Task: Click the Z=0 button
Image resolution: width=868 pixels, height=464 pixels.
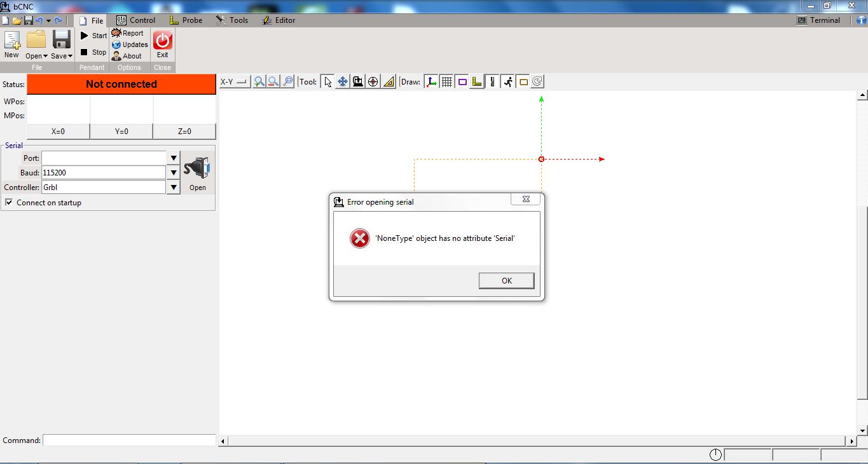Action: (x=184, y=132)
